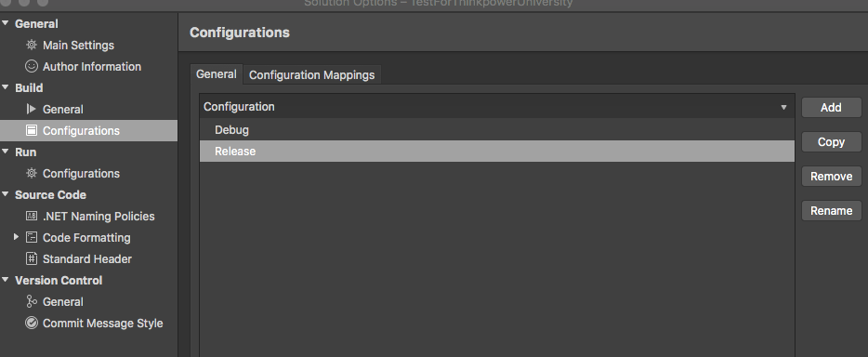
Task: Click the .NET Naming Policies icon
Action: (x=32, y=216)
